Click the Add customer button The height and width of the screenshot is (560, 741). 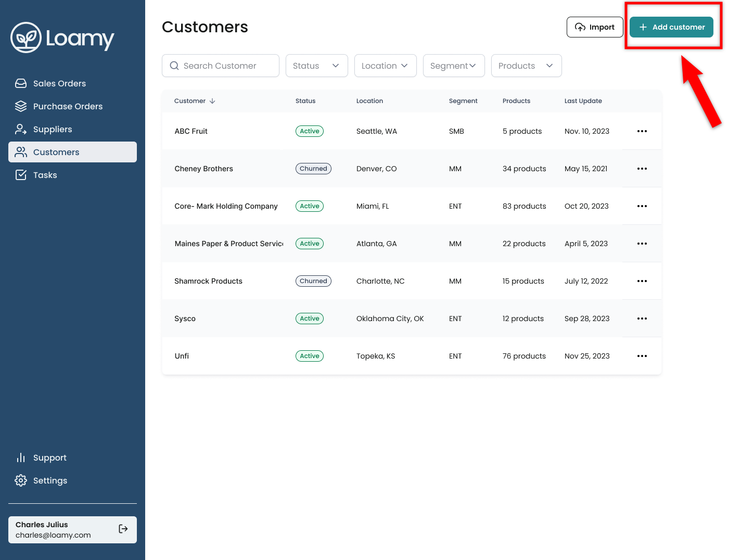coord(671,27)
